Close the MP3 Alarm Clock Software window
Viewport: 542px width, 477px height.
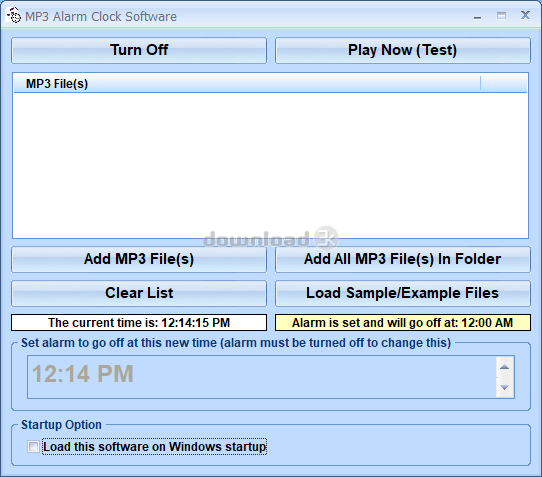525,15
